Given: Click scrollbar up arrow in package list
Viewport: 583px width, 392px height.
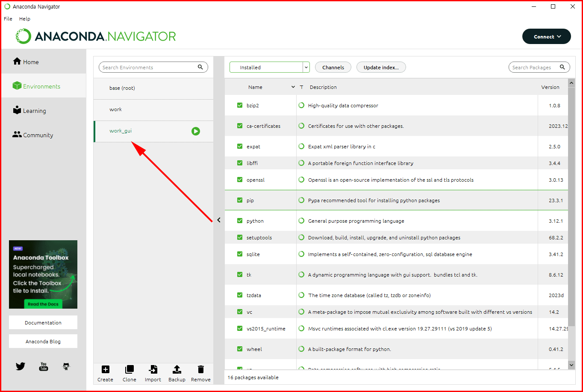Looking at the screenshot, I should pos(571,83).
